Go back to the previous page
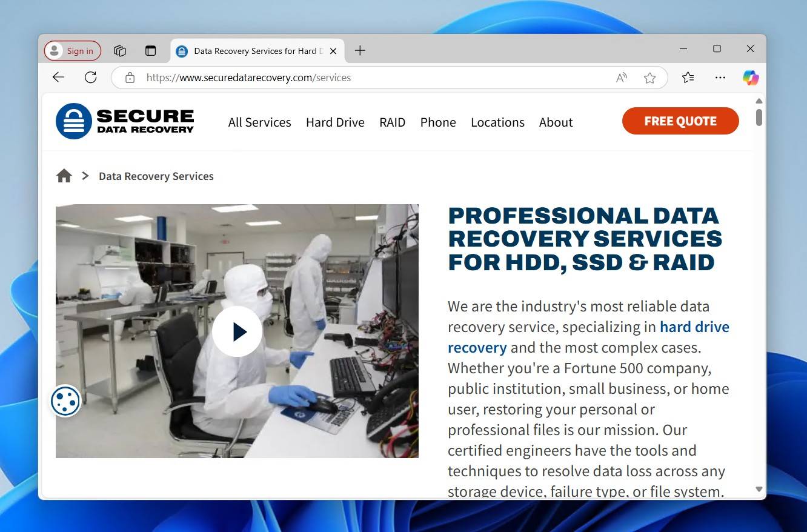Image resolution: width=807 pixels, height=532 pixels. click(x=58, y=78)
